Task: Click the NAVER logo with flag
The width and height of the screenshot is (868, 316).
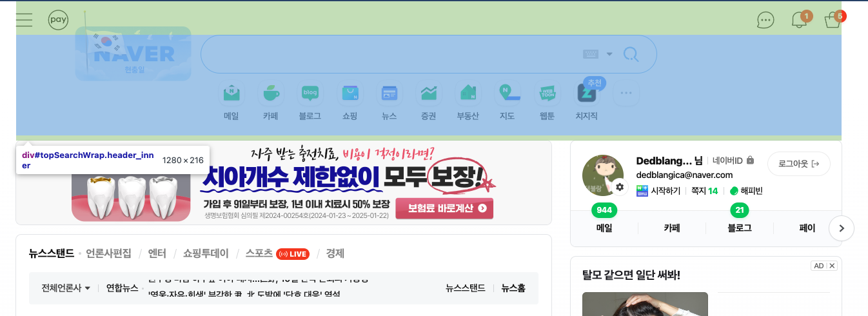Action: [x=133, y=54]
